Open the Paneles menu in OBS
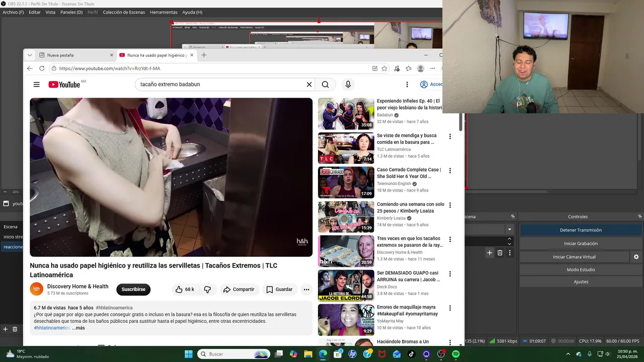This screenshot has height=362, width=644. click(71, 12)
